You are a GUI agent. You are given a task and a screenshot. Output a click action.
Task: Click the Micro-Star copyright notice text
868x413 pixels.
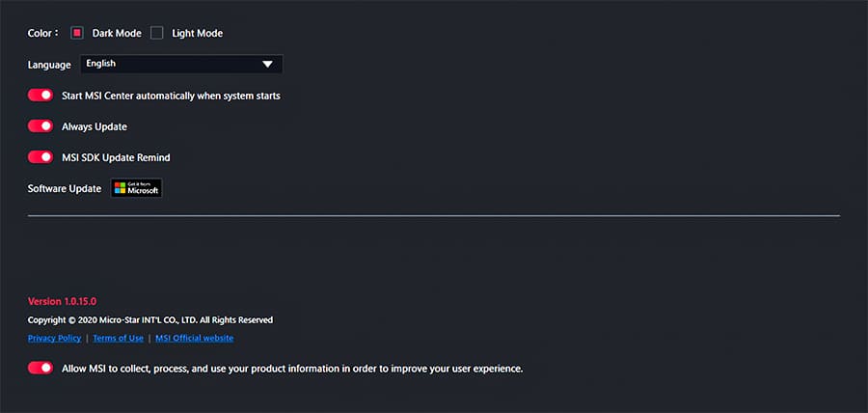click(x=150, y=319)
